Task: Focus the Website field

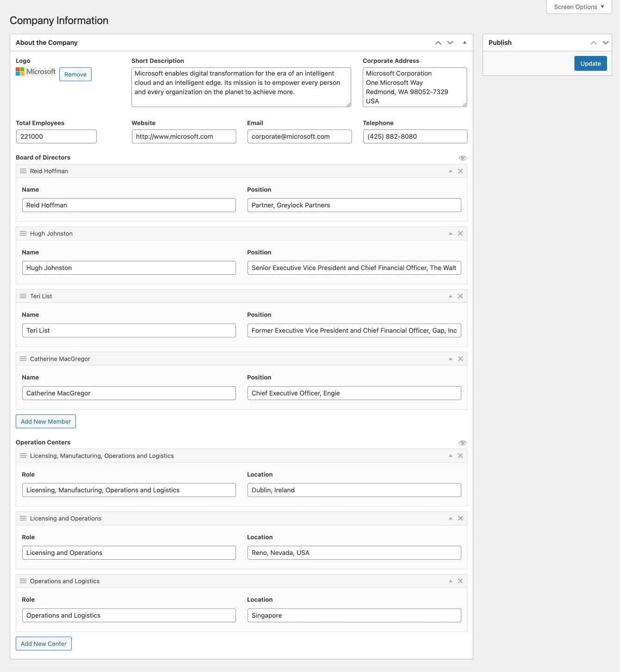Action: coord(184,136)
